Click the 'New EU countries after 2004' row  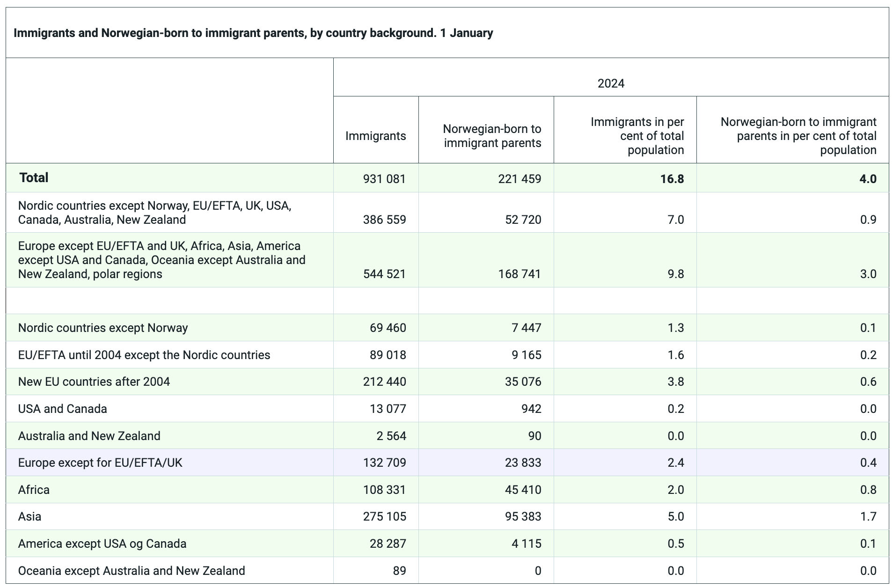pos(94,382)
